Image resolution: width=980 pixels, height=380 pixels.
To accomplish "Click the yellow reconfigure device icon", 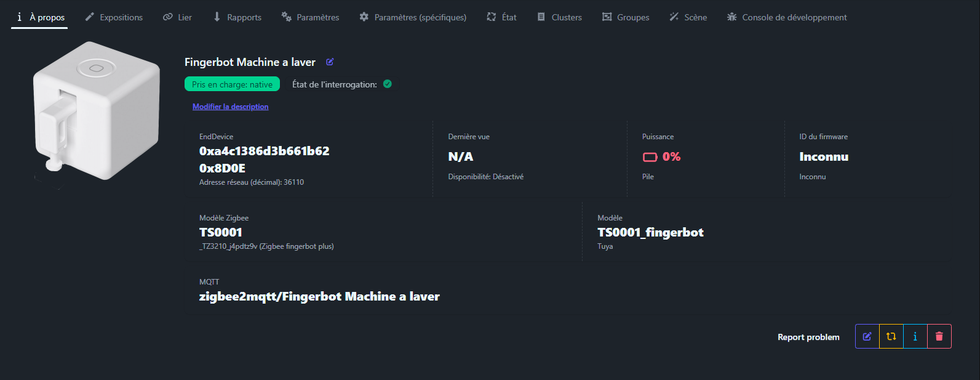I will (x=891, y=336).
